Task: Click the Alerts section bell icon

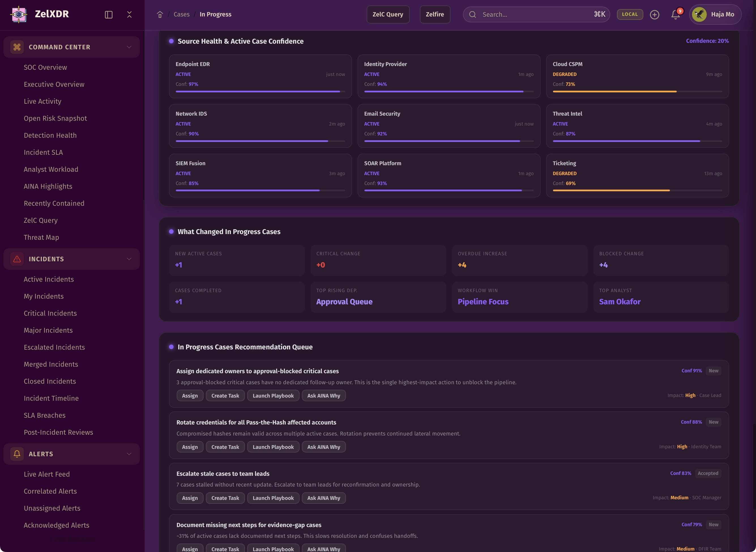Action: click(17, 454)
